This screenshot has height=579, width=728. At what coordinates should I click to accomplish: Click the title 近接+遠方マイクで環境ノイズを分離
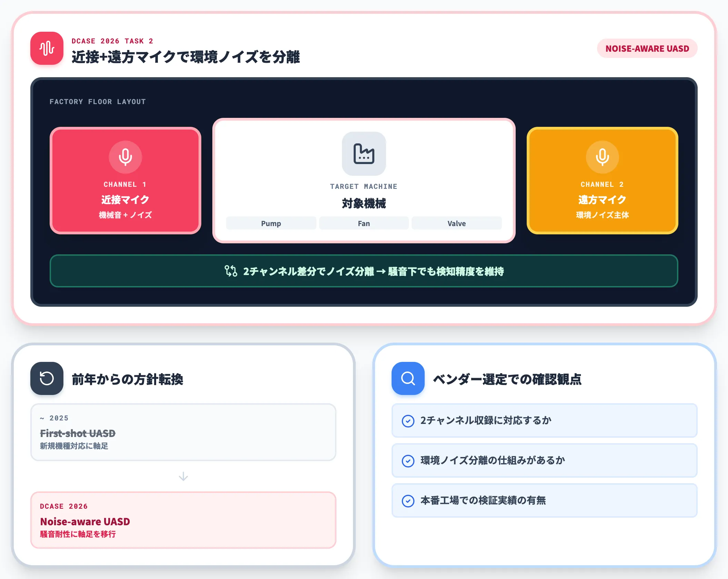click(x=186, y=57)
